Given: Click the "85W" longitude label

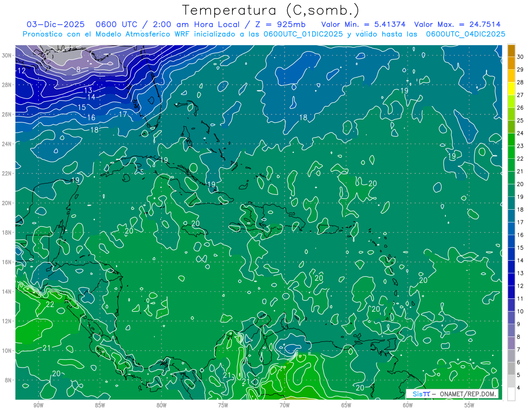Looking at the screenshot, I should click(x=100, y=405).
